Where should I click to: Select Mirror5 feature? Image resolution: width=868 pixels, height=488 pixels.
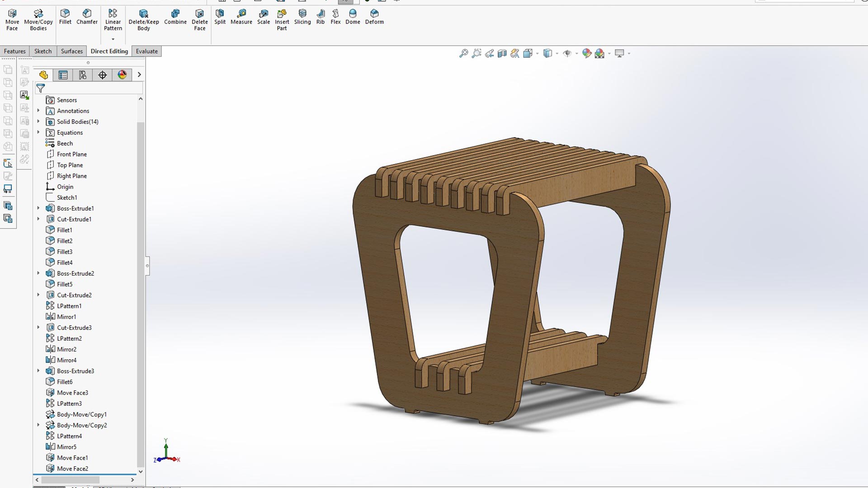(61, 447)
